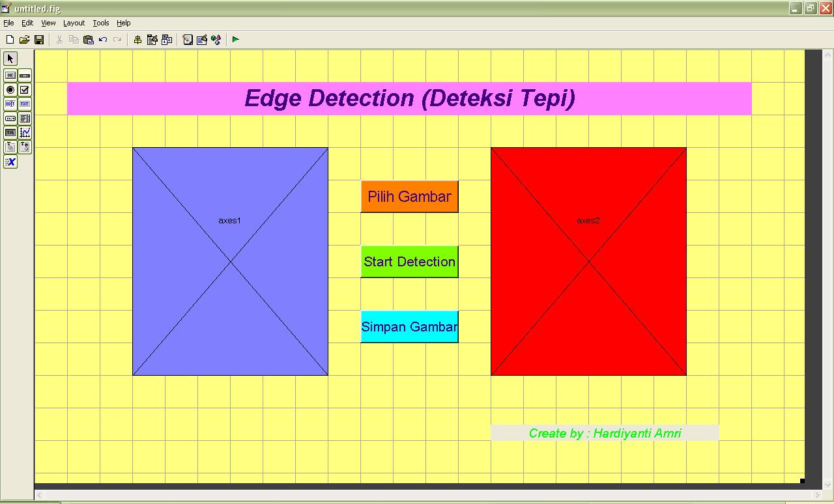Select the Push Button tool in the palette
This screenshot has width=834, height=504.
coord(9,76)
